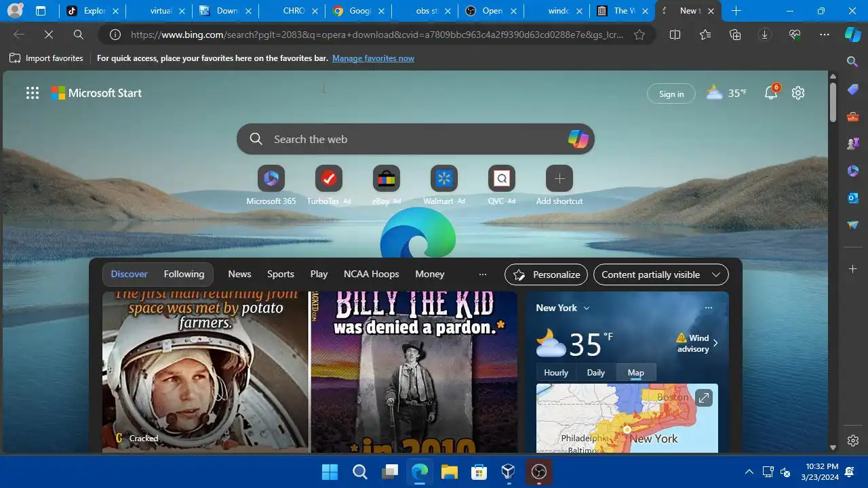Customize sidebar with the plus button

click(853, 269)
